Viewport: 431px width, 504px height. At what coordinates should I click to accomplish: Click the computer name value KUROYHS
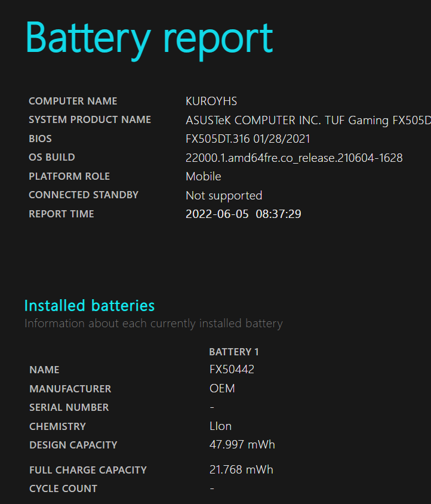pyautogui.click(x=211, y=102)
